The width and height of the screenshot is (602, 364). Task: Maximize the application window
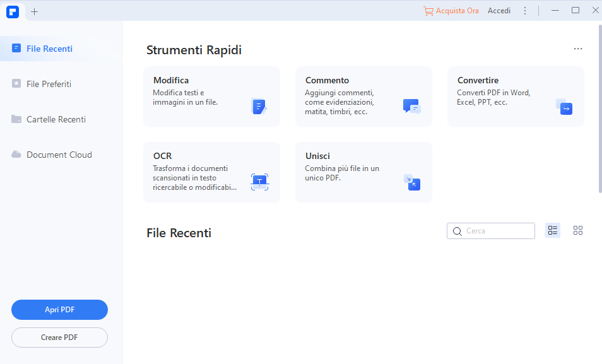click(575, 10)
